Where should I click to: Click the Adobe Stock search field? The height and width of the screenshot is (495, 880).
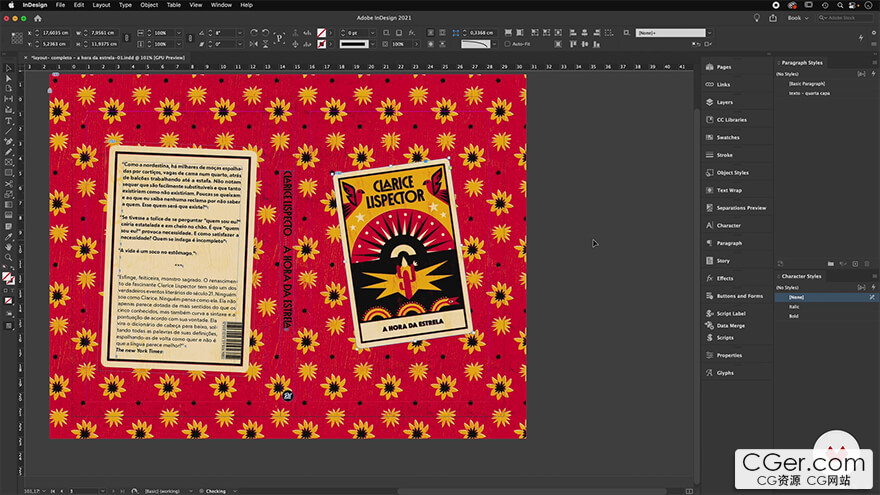tap(844, 18)
